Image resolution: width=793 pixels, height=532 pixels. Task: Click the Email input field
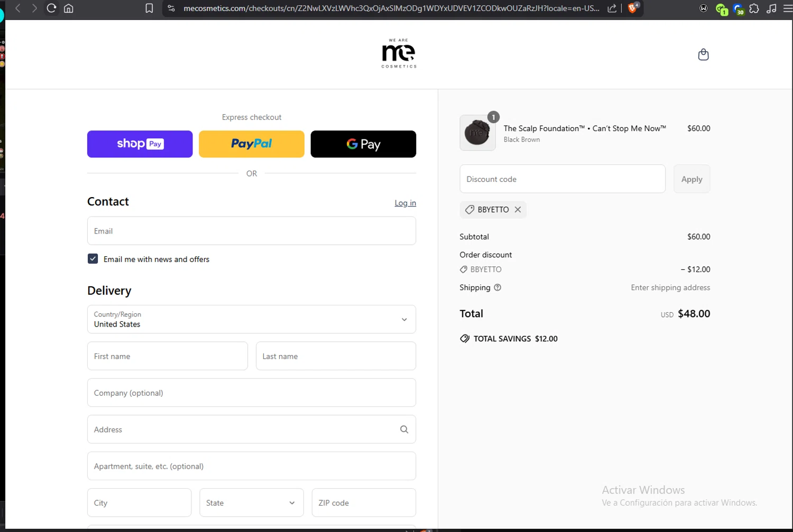(252, 231)
